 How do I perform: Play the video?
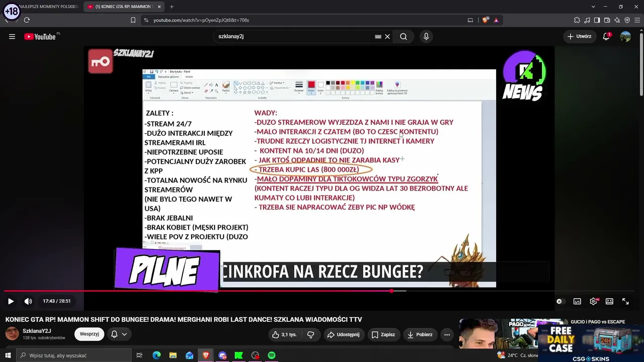coord(11,301)
